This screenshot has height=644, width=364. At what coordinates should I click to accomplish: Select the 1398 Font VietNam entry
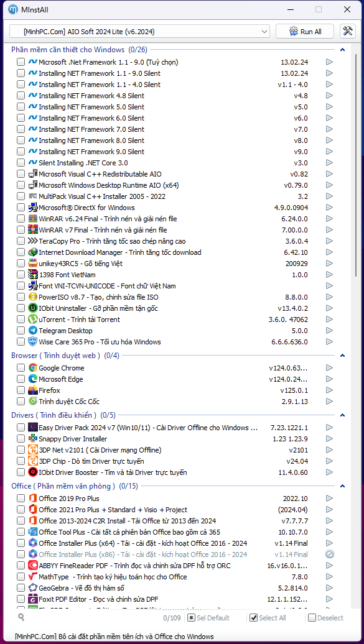pos(67,275)
